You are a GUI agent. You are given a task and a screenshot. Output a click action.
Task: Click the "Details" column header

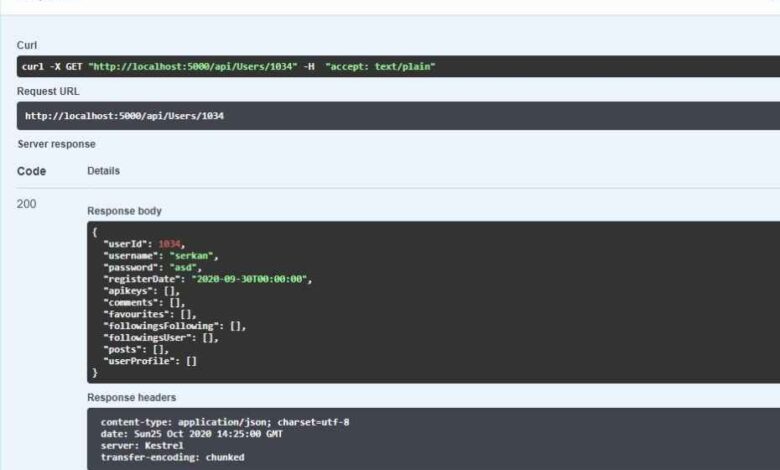tap(103, 171)
